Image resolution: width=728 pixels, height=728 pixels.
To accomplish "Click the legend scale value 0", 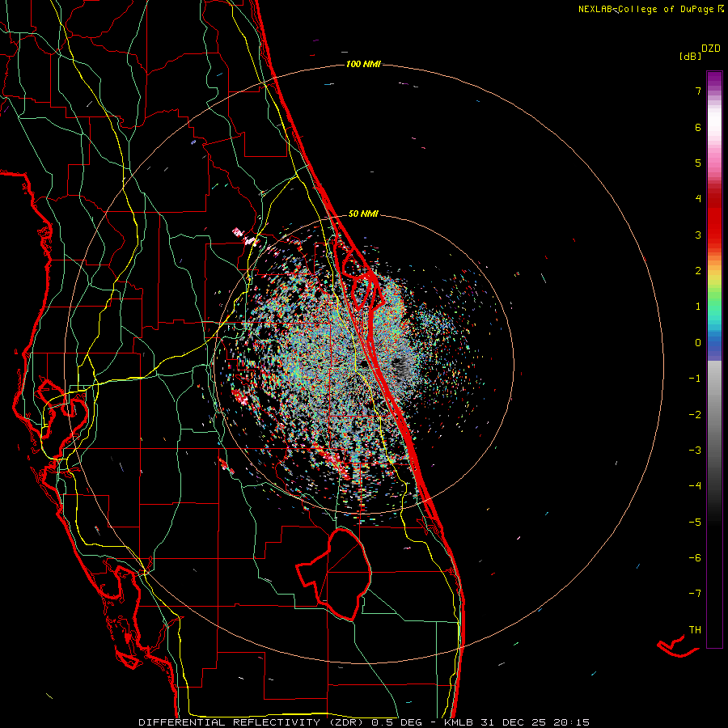I will point(698,343).
